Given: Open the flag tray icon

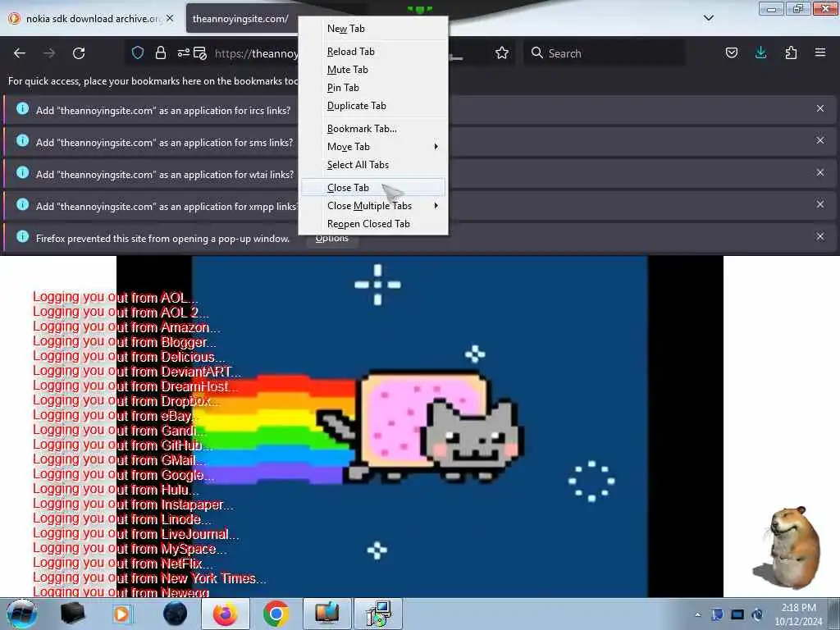Looking at the screenshot, I should [717, 614].
